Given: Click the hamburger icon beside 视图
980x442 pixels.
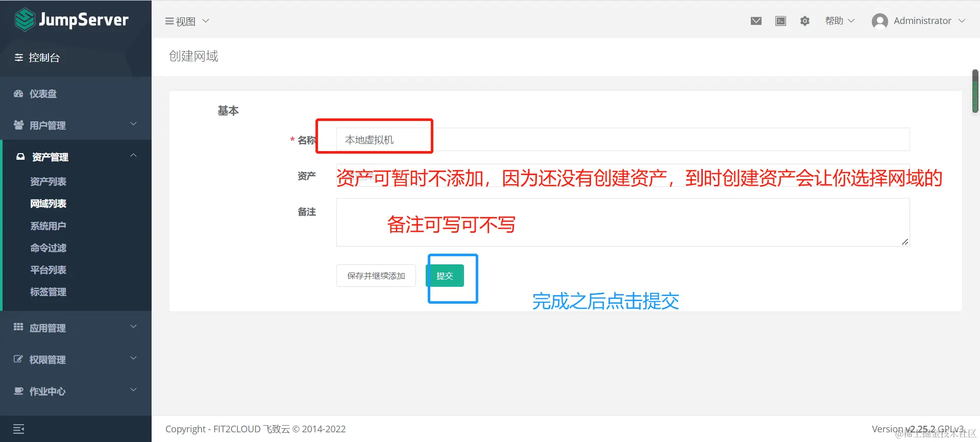Looking at the screenshot, I should coord(169,21).
